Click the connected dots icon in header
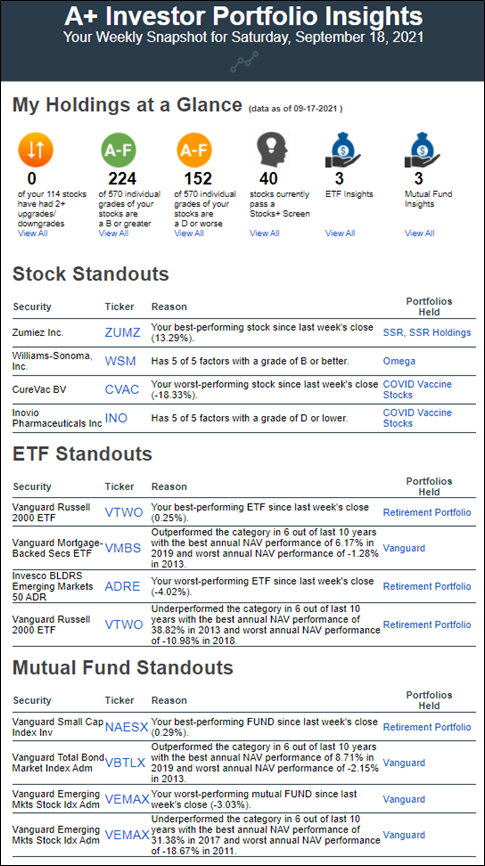This screenshot has height=866, width=485. (243, 63)
